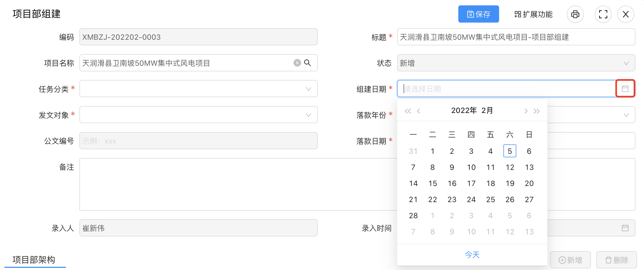Click the 标题 title input field
Image resolution: width=644 pixels, height=270 pixels.
coord(516,37)
